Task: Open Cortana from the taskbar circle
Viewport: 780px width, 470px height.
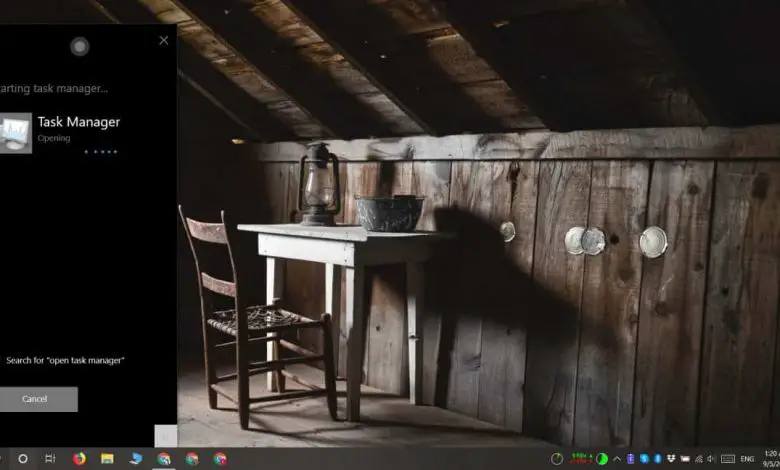Action: tap(23, 458)
